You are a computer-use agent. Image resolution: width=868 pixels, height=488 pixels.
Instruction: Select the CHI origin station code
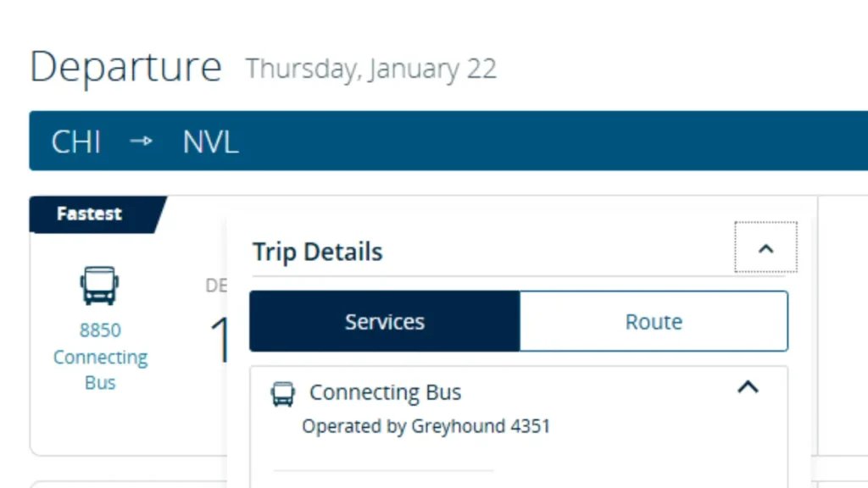click(76, 141)
